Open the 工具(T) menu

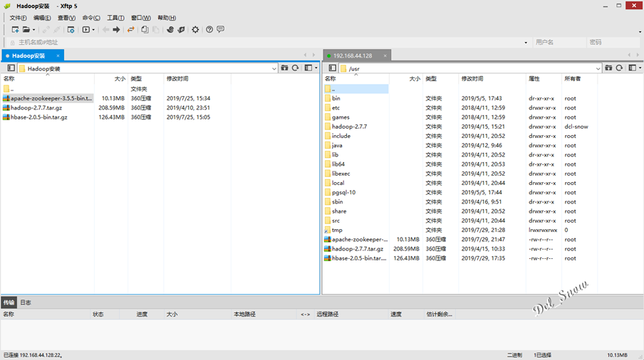pyautogui.click(x=116, y=18)
